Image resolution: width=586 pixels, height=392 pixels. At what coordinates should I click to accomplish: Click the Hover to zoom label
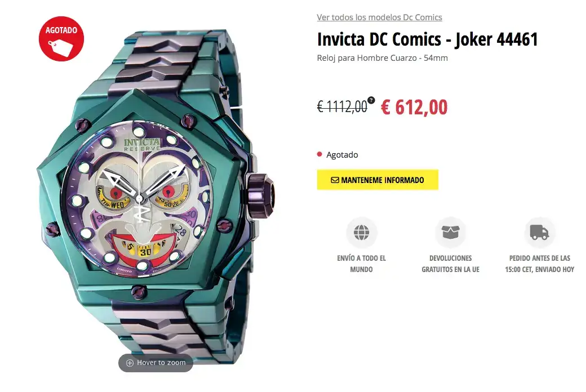(x=161, y=363)
